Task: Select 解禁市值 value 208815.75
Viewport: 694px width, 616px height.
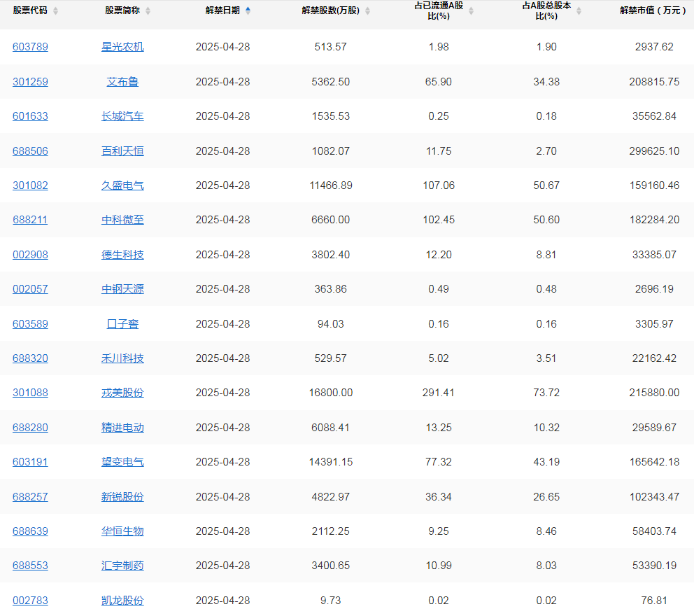Action: (x=654, y=82)
